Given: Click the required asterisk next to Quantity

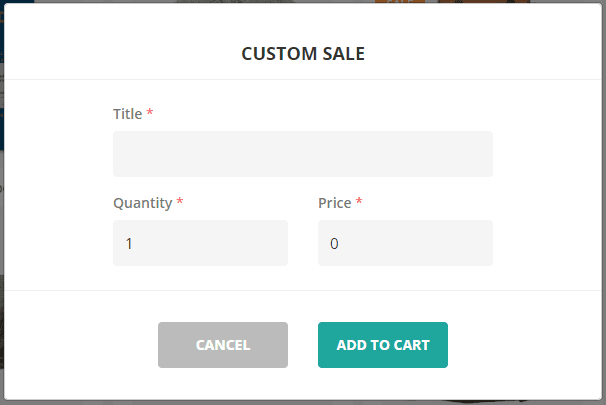Looking at the screenshot, I should pos(180,202).
